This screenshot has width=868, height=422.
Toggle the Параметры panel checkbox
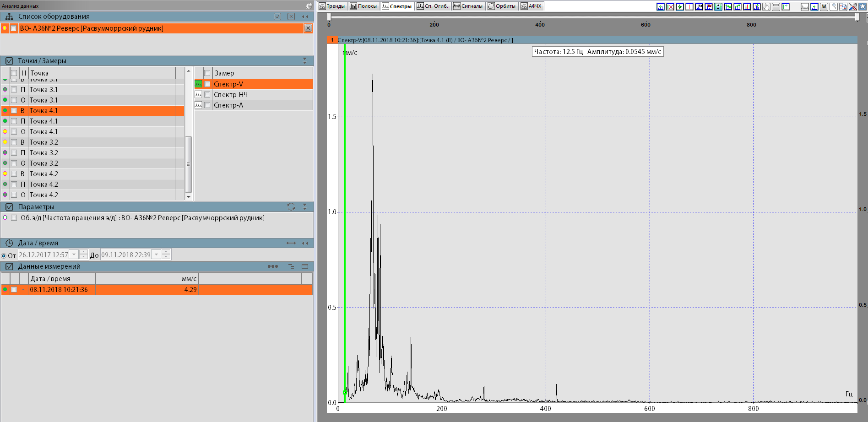point(9,207)
